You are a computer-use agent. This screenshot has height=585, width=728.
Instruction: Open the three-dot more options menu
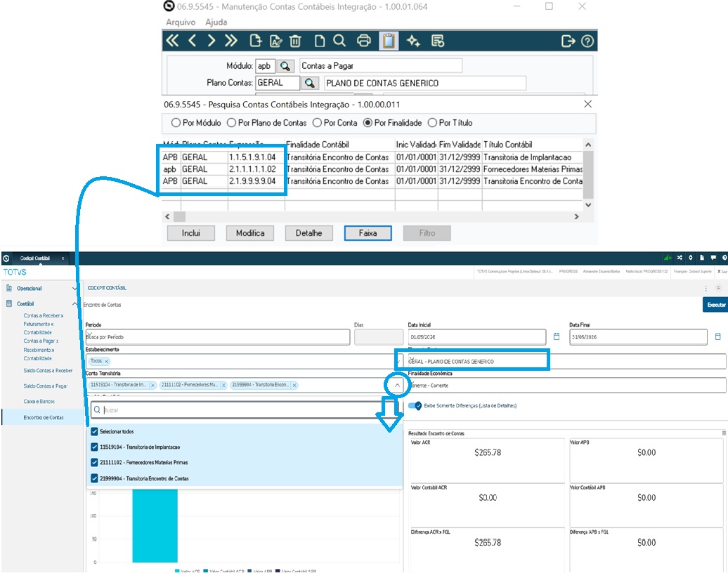(706, 288)
